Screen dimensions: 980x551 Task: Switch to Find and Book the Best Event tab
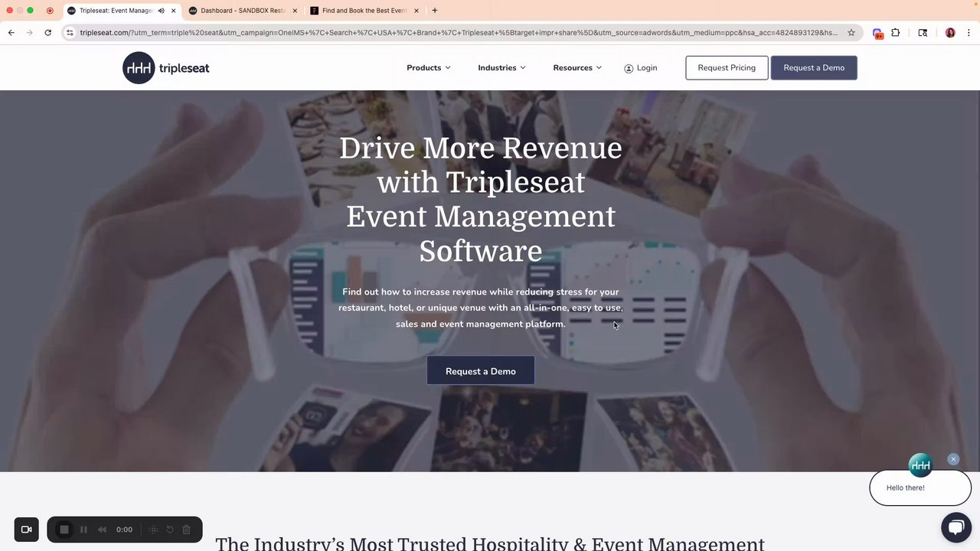pos(364,11)
